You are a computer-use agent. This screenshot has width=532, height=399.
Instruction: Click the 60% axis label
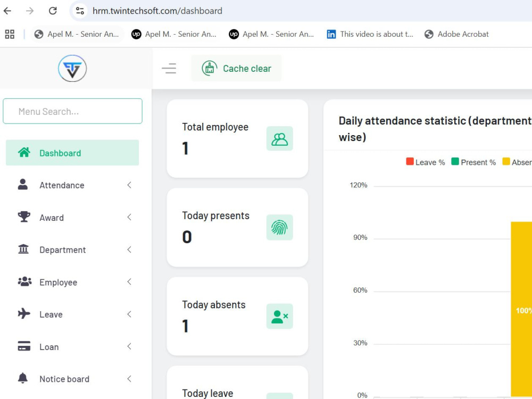point(360,290)
